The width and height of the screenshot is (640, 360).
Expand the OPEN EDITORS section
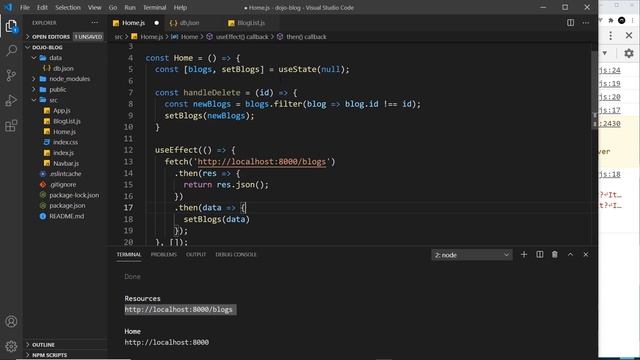click(x=51, y=37)
